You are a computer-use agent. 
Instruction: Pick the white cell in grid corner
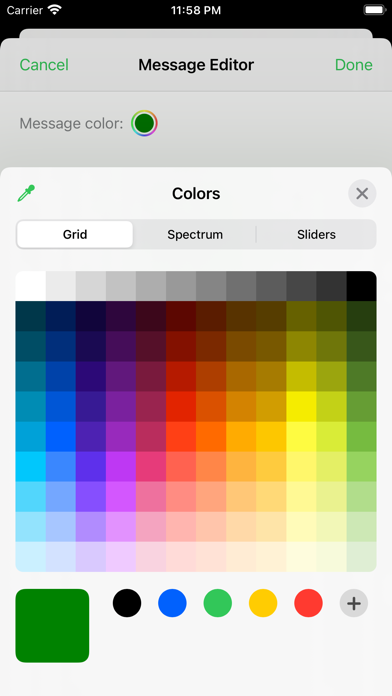31,286
